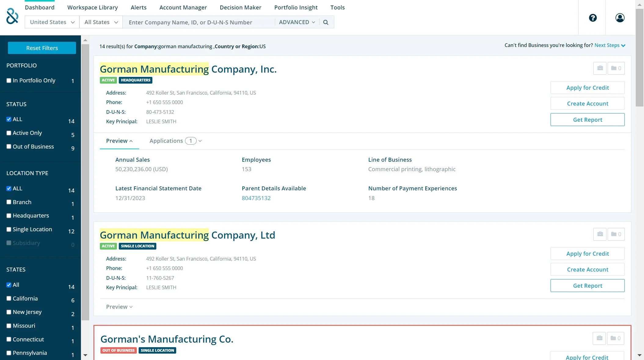Click Apply for Credit for Gorman Manufacturing Company, Ltd

tap(588, 254)
